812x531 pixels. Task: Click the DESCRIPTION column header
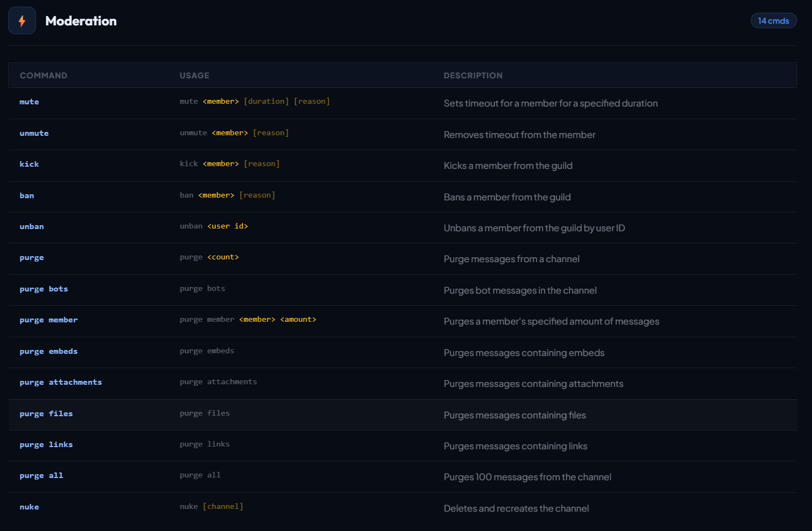click(x=473, y=76)
